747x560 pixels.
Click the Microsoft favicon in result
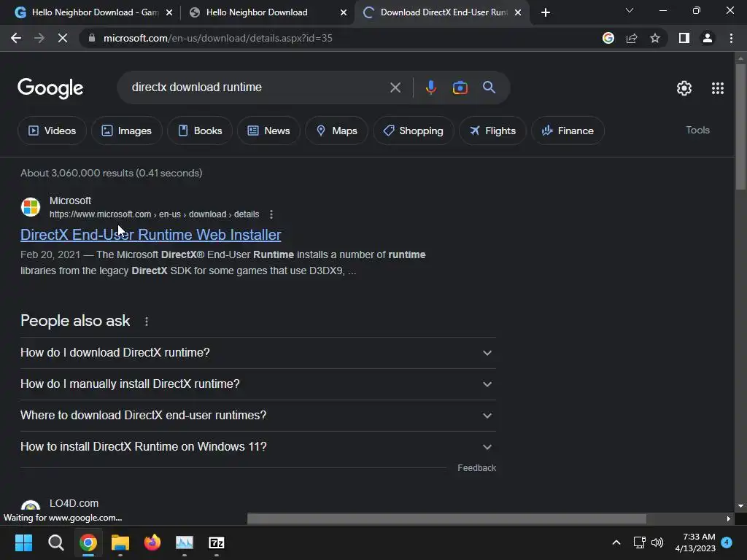pos(31,207)
